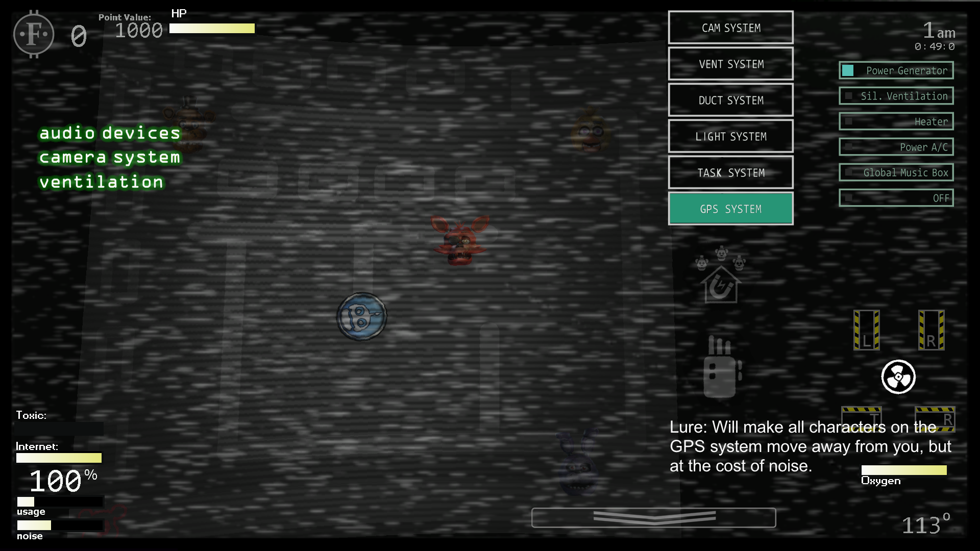Select the LIGHT SYSTEM option
Image resolution: width=980 pixels, height=551 pixels.
pyautogui.click(x=730, y=137)
